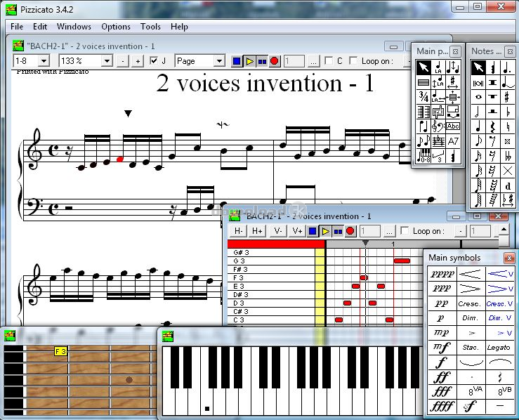Start recording in the score window
Viewport: 519px width, 420px height.
(275, 61)
